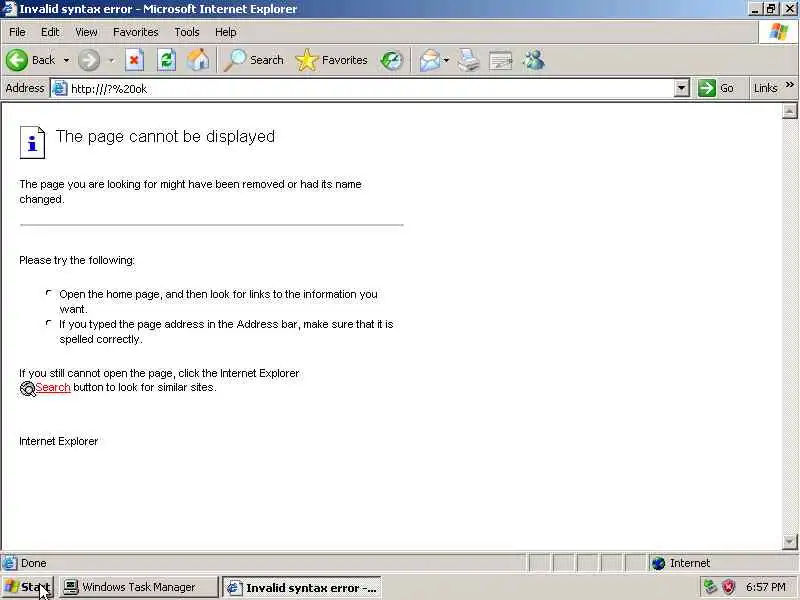
Task: Open the Start menu
Action: click(x=27, y=587)
